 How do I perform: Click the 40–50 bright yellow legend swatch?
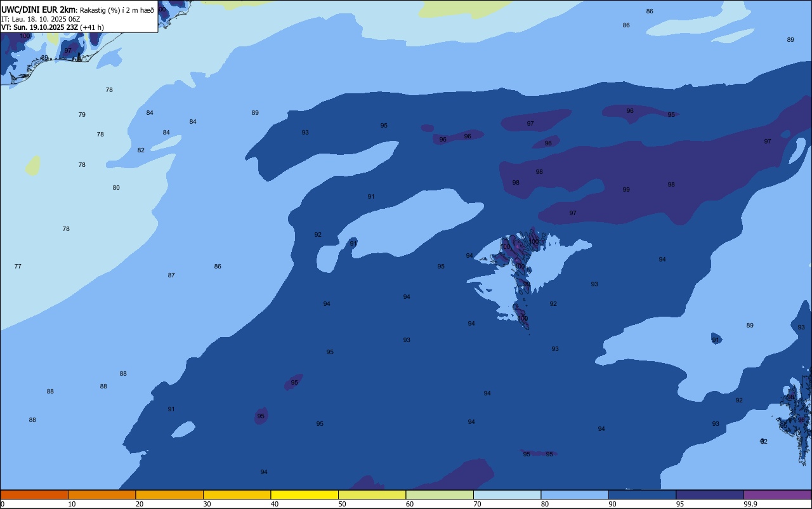[x=304, y=494]
